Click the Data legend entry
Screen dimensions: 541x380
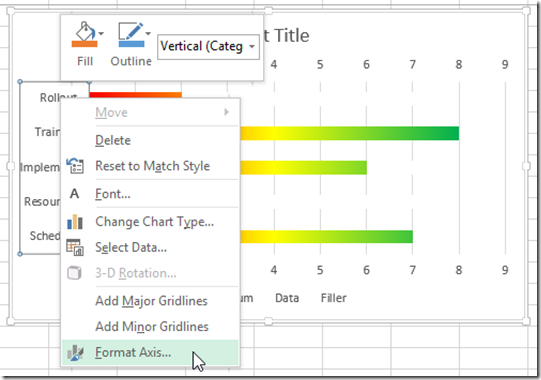coord(287,298)
